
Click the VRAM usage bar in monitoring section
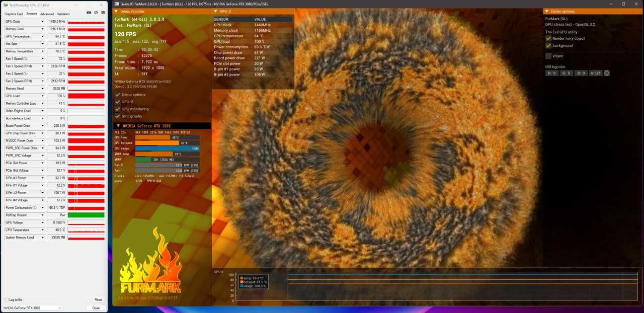point(167,160)
